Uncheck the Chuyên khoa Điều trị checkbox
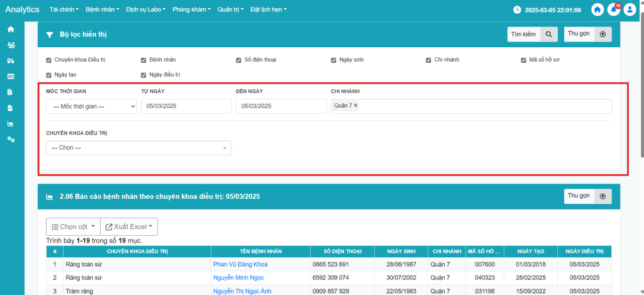The height and width of the screenshot is (295, 644). pyautogui.click(x=49, y=60)
